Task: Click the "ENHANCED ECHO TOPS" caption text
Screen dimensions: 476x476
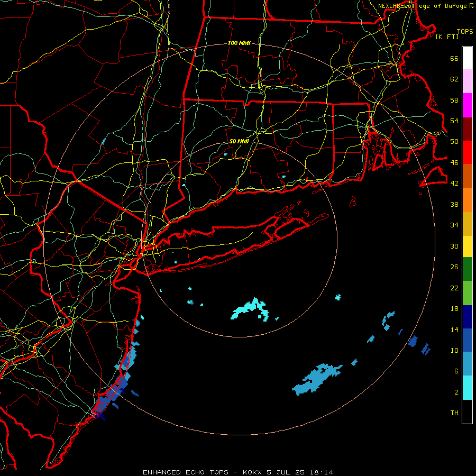Action: (186, 472)
